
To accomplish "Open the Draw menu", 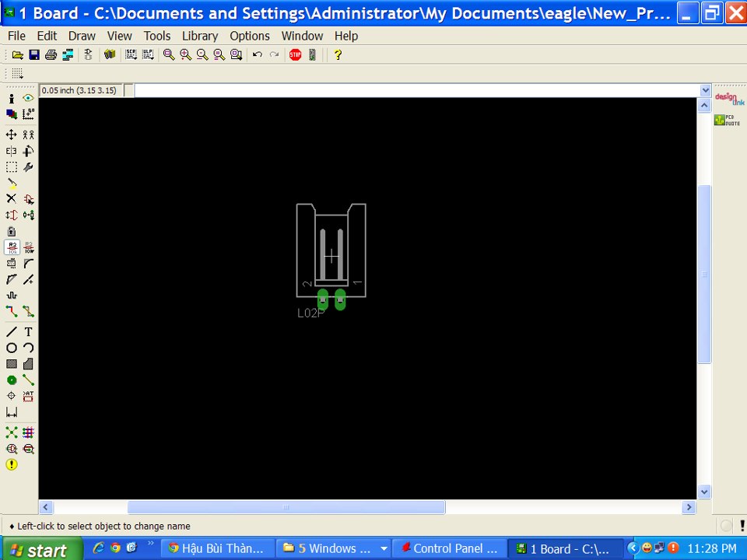I will tap(82, 36).
